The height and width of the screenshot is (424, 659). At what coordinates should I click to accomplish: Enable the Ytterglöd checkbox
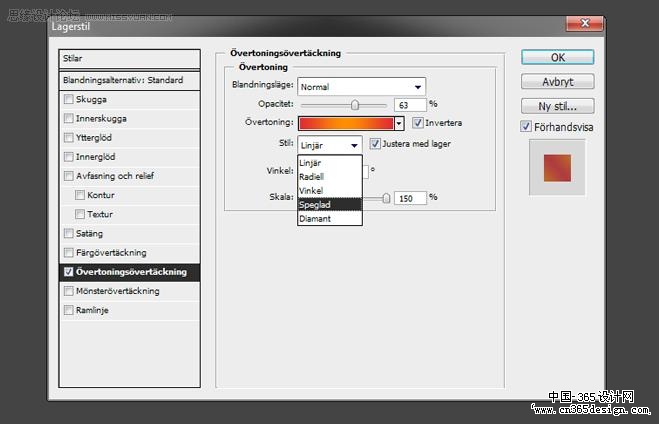click(69, 137)
